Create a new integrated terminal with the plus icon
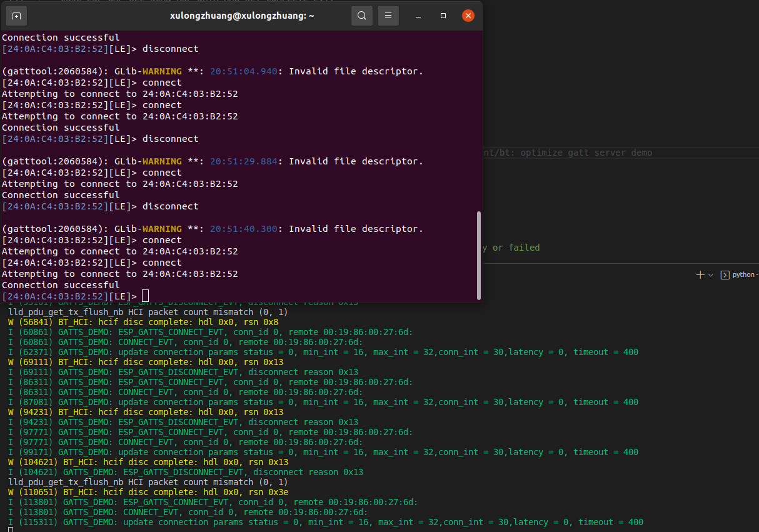This screenshot has width=759, height=532. [x=700, y=274]
